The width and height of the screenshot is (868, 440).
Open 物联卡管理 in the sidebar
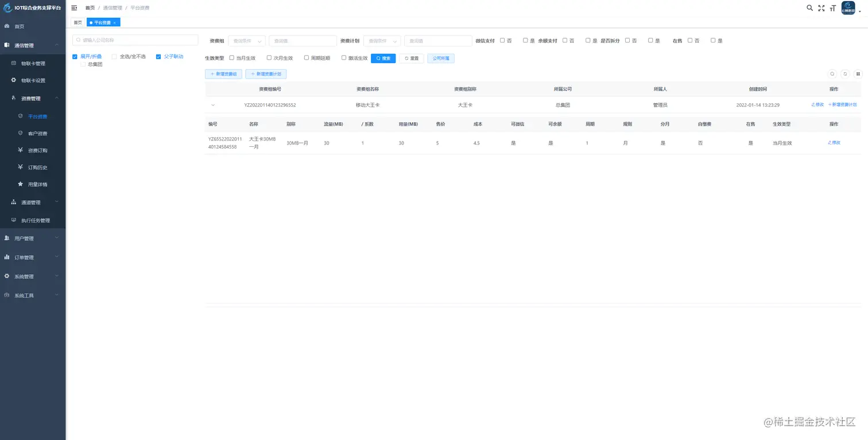point(33,64)
